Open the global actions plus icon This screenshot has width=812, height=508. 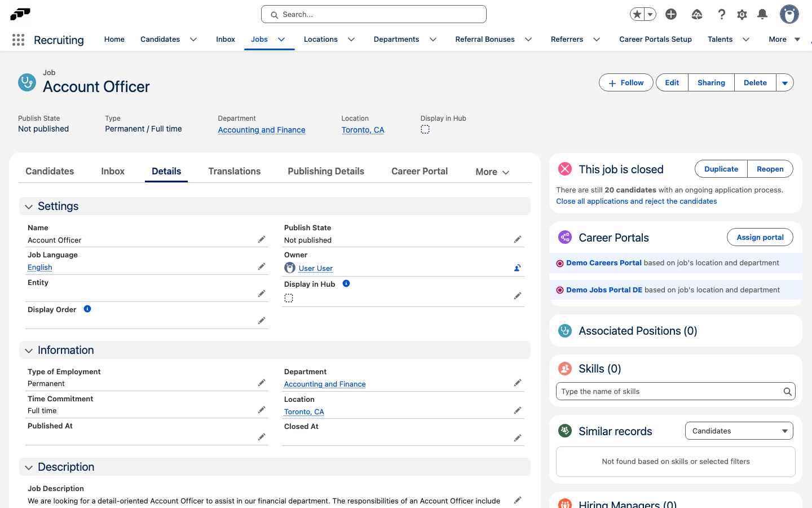(671, 14)
